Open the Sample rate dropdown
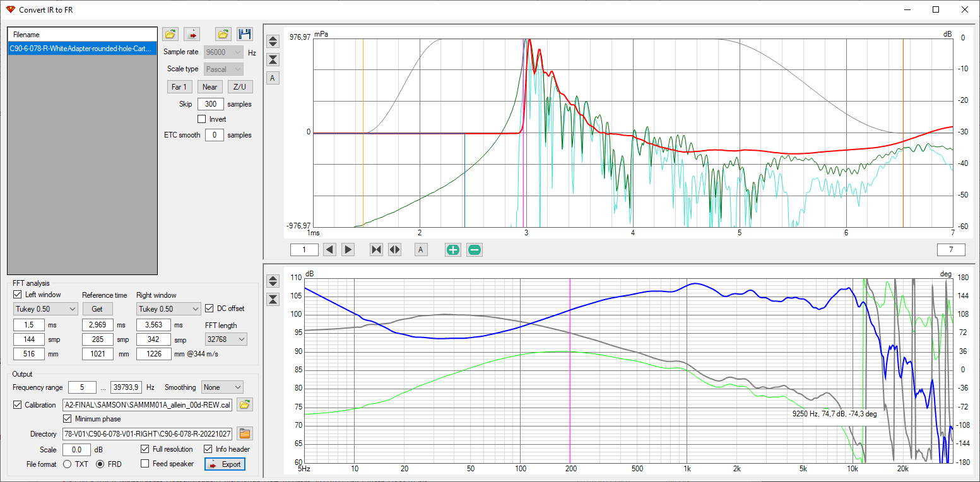Viewport: 980px width, 482px height. point(223,52)
